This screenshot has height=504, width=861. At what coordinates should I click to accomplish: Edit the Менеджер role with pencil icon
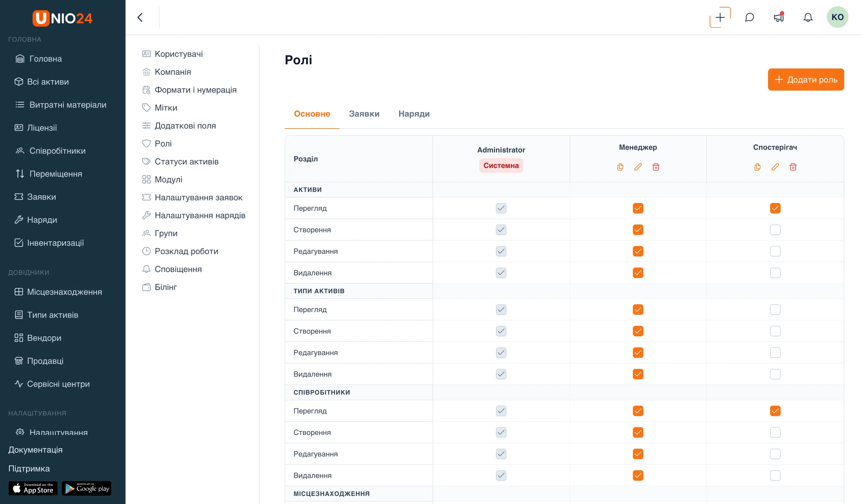click(638, 167)
